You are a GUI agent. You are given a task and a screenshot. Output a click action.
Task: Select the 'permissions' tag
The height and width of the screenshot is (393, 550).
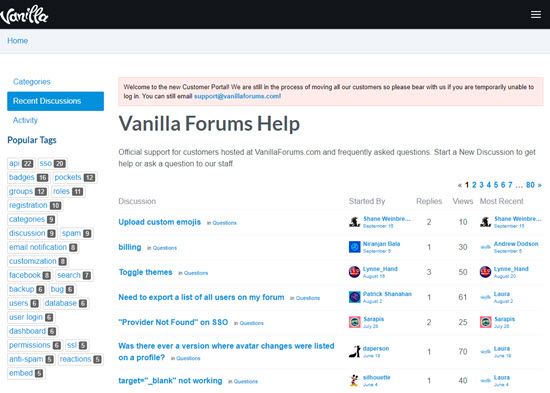[x=35, y=346]
